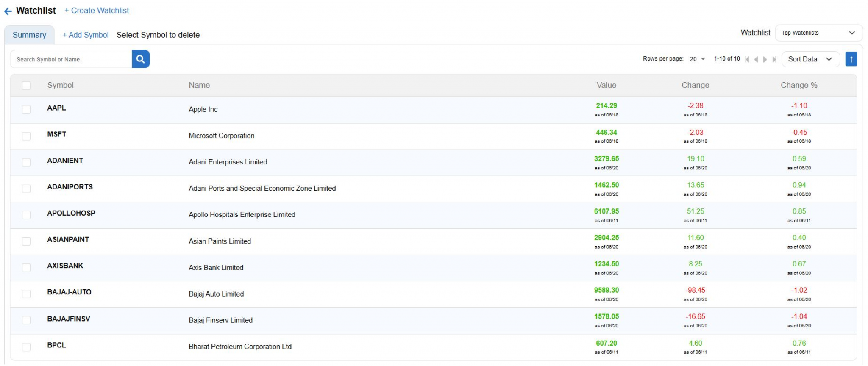This screenshot has height=366, width=868.
Task: Sort by the Value column header
Action: 606,85
